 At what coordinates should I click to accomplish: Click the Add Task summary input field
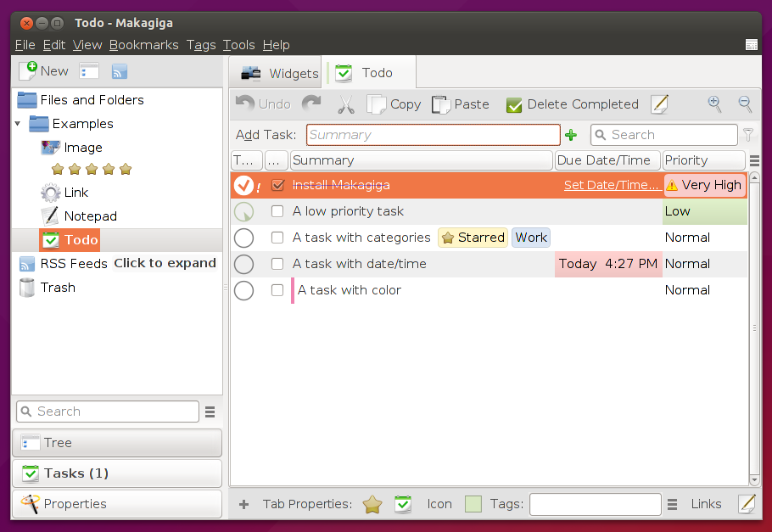[434, 135]
